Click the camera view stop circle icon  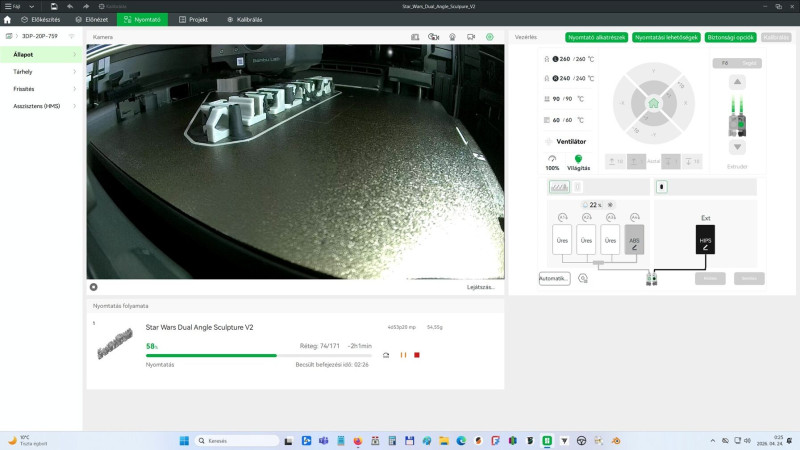(93, 287)
